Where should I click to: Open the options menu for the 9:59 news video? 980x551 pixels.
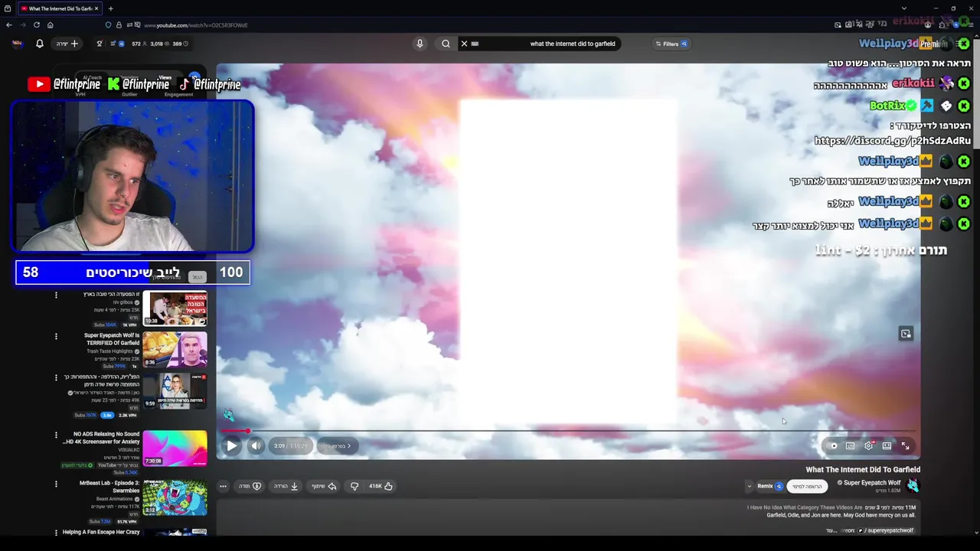(x=56, y=377)
